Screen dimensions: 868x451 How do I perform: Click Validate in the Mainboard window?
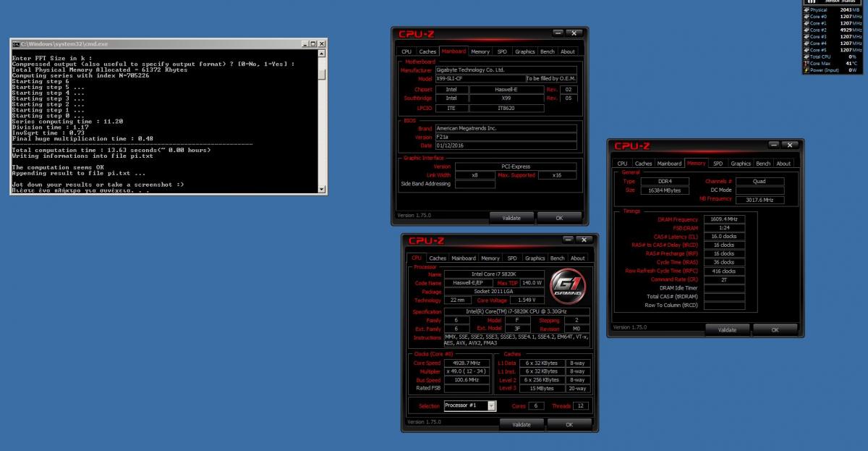coord(511,217)
